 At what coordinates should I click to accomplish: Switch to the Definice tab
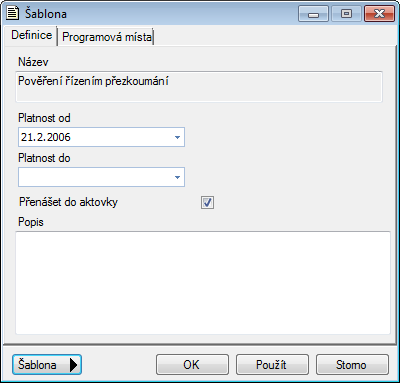point(31,35)
